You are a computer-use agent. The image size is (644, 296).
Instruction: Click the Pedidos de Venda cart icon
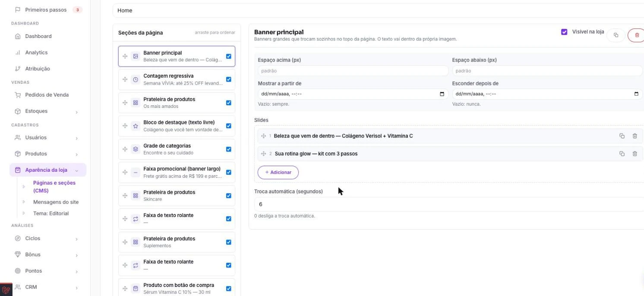point(18,95)
